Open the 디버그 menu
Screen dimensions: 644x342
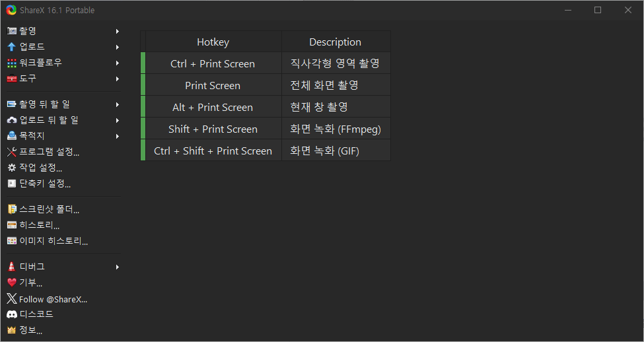[63, 267]
